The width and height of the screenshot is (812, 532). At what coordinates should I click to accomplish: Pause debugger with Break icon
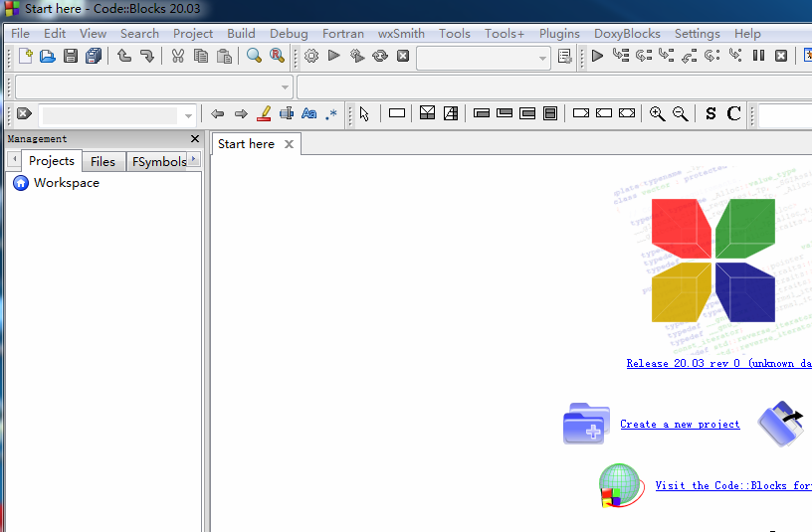coord(758,56)
